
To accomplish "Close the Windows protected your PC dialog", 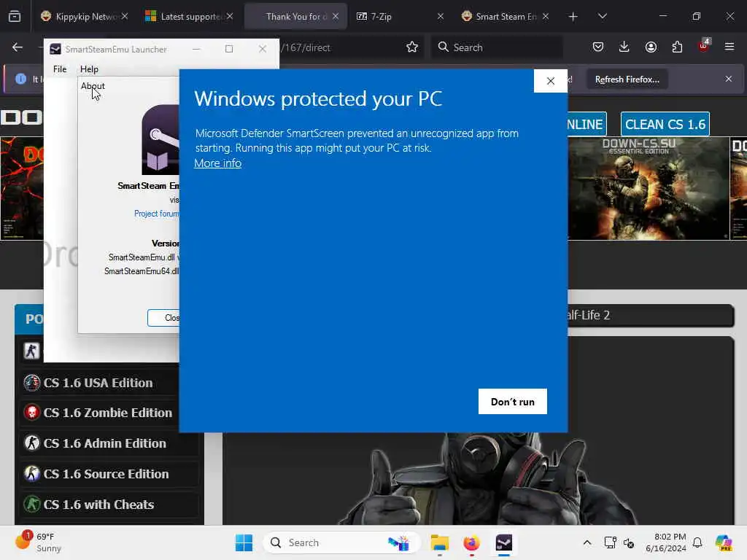I will coord(551,81).
